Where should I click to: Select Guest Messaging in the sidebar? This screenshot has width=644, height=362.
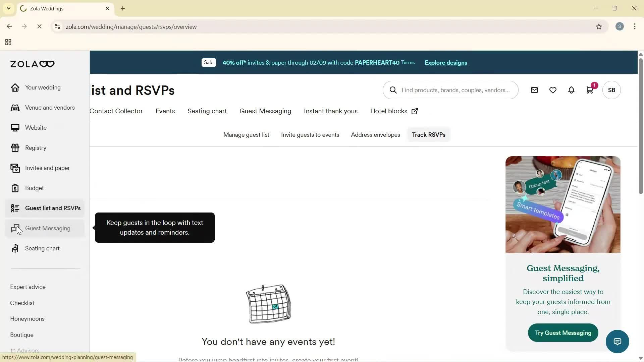(48, 228)
